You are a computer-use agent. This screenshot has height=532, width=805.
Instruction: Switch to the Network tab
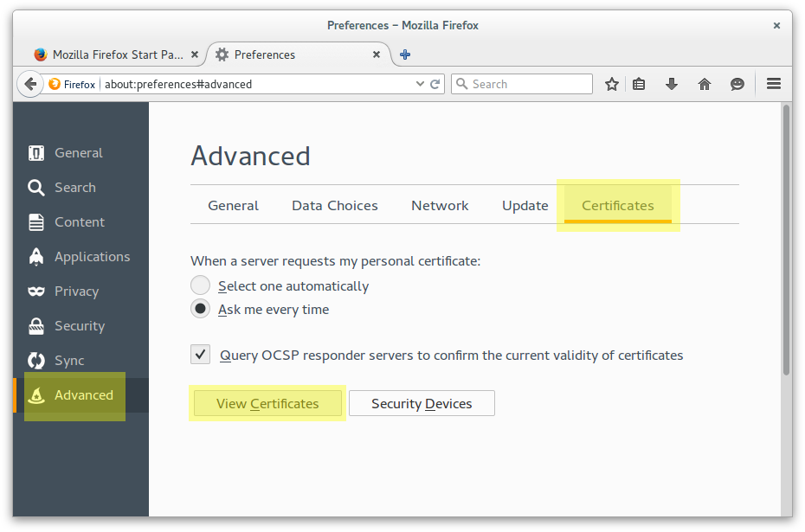(440, 206)
